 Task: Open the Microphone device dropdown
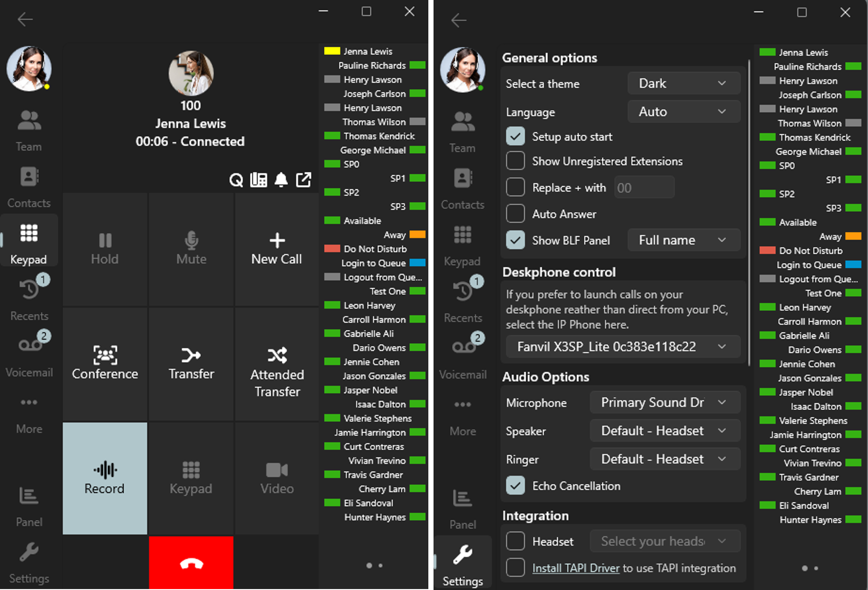pos(665,402)
